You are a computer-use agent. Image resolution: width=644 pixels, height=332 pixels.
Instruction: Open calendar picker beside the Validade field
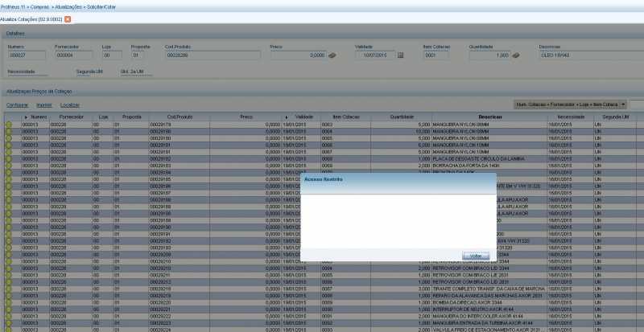[x=401, y=55]
